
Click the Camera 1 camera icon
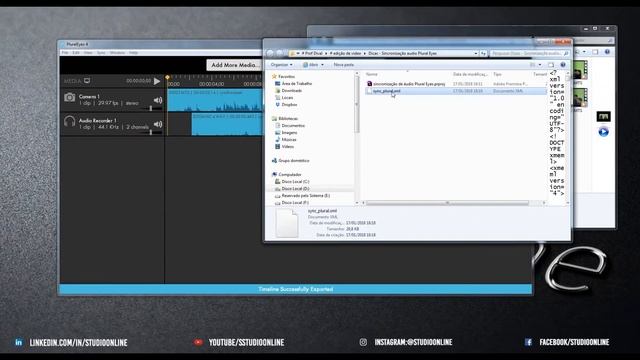[70, 97]
